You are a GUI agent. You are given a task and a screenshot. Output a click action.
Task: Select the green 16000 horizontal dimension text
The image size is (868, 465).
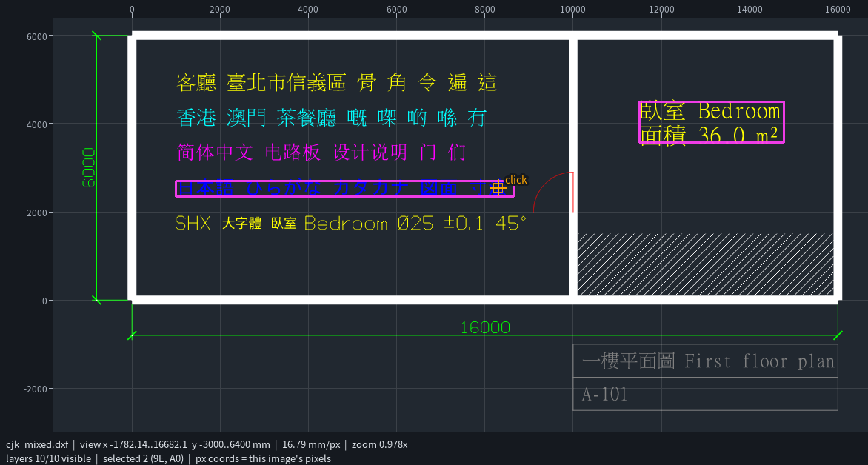[486, 328]
